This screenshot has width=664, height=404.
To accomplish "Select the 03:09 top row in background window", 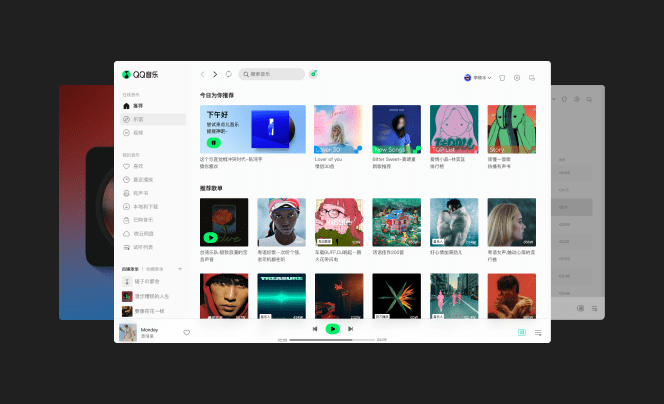I will pyautogui.click(x=572, y=173).
